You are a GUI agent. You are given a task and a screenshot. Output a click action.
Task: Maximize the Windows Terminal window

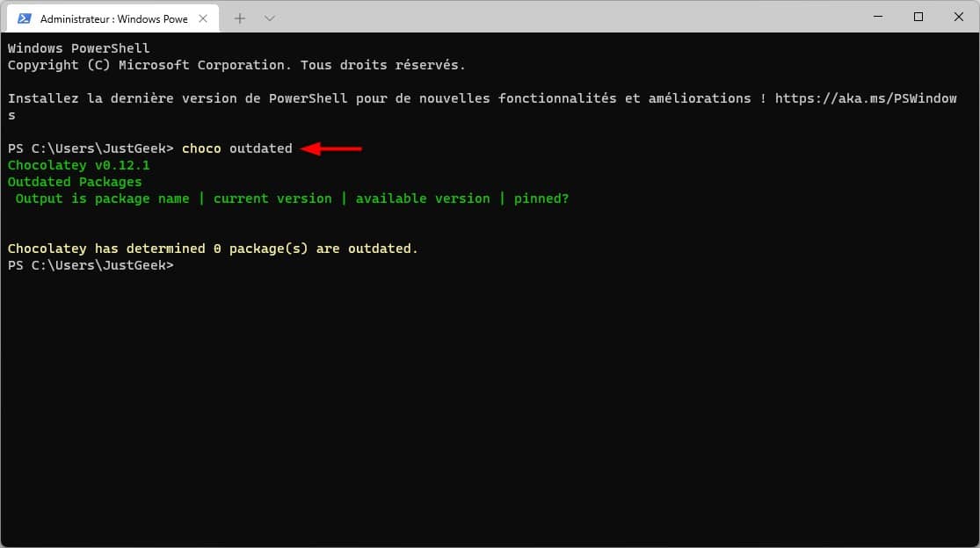[x=918, y=17]
